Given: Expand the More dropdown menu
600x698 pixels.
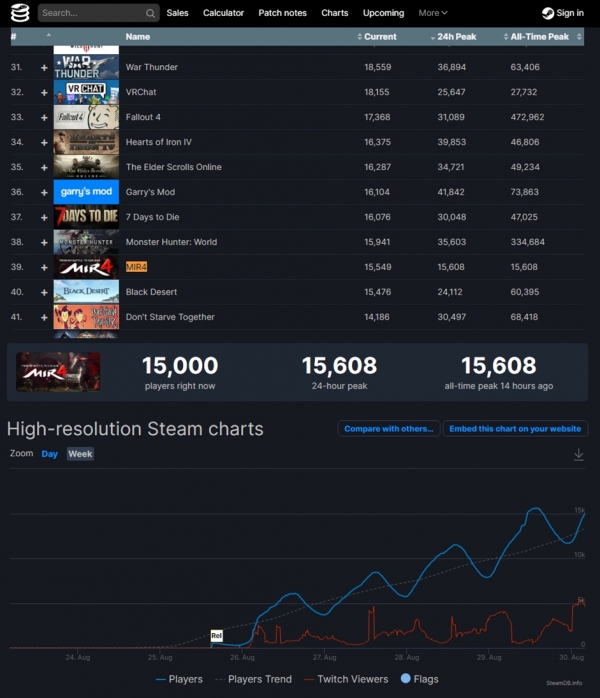Looking at the screenshot, I should click(x=433, y=13).
